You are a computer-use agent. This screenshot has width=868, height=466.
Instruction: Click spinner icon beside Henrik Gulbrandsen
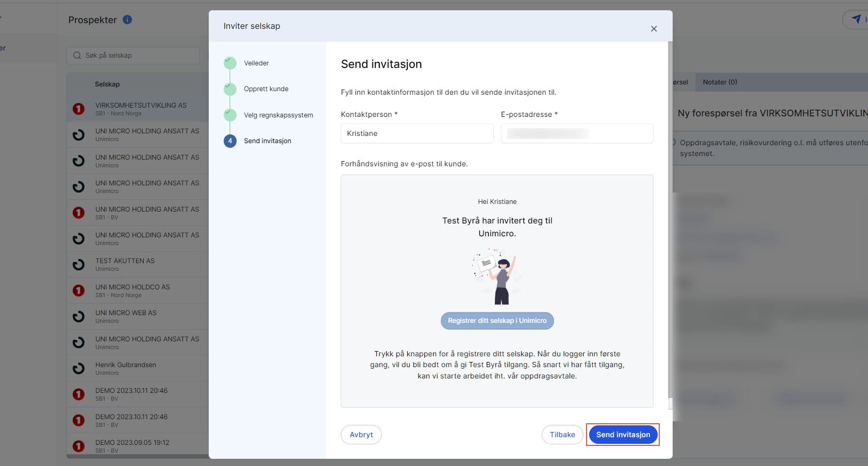[78, 368]
